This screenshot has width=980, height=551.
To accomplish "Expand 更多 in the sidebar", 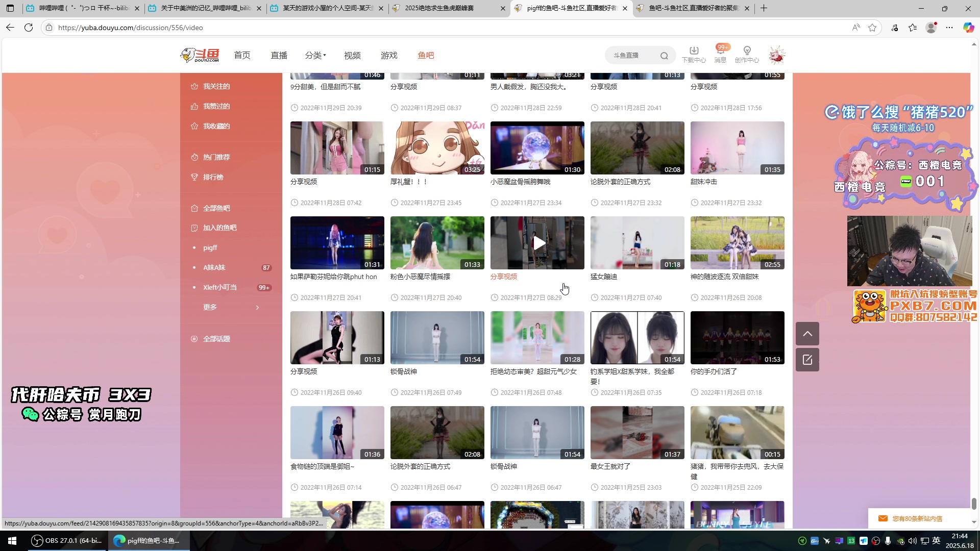I will (x=231, y=307).
